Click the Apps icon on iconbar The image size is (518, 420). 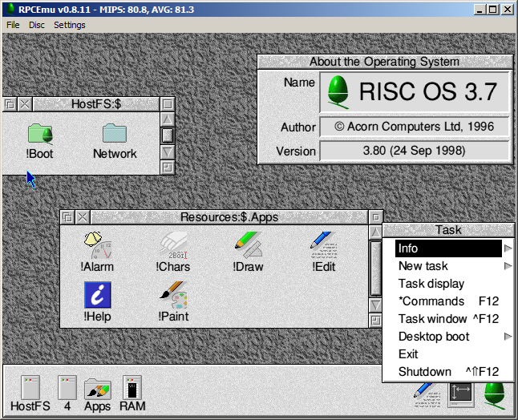point(98,394)
